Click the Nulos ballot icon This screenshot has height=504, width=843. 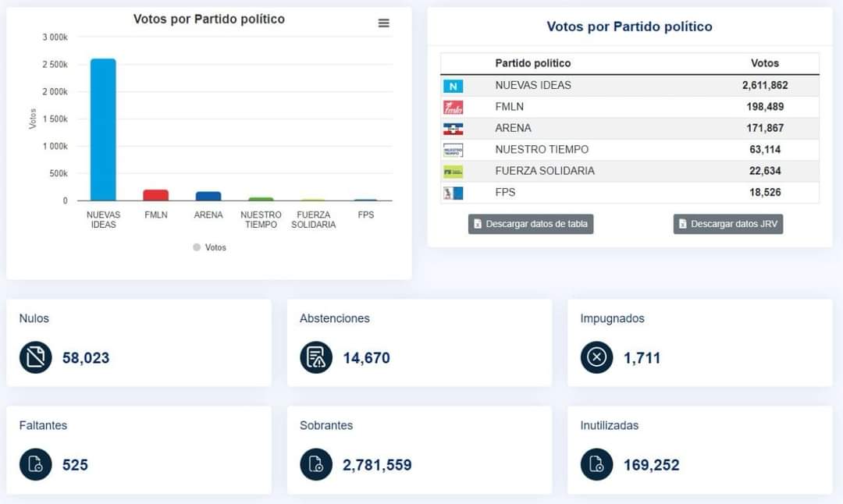coord(35,358)
